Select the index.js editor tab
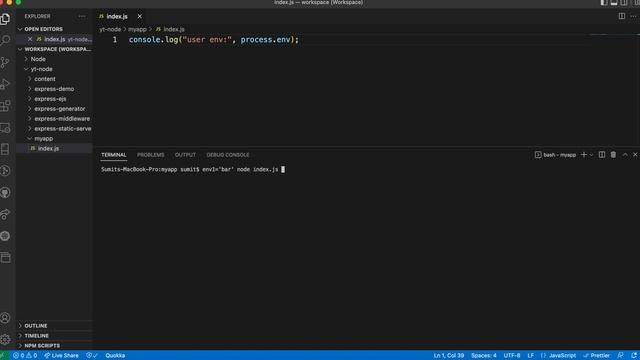Screen dimensions: 640x360 point(116,16)
